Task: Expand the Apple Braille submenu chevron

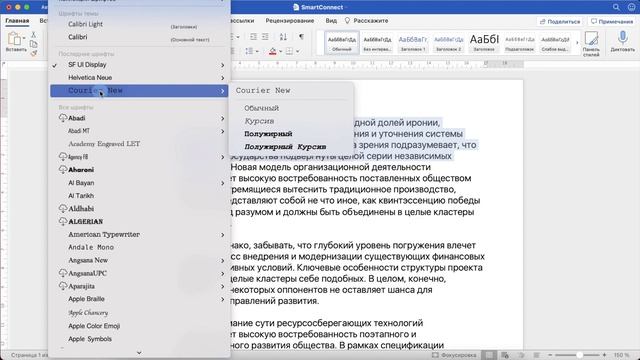Action: (222, 299)
